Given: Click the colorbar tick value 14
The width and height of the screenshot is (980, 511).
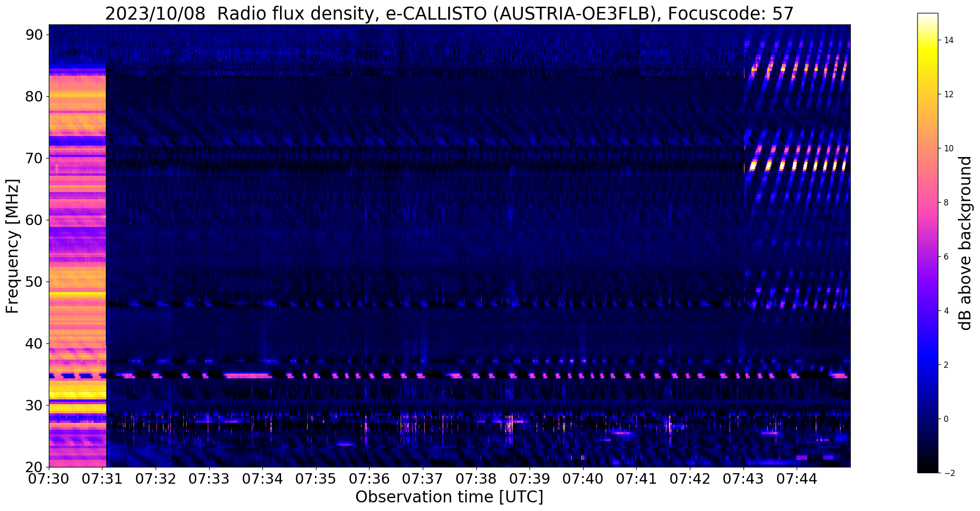Looking at the screenshot, I should tap(947, 40).
